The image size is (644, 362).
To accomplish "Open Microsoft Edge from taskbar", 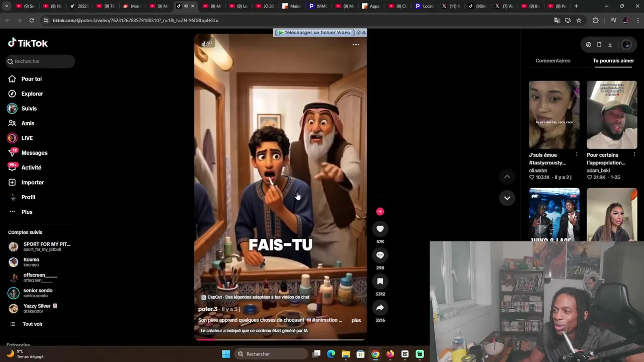I will pyautogui.click(x=331, y=354).
